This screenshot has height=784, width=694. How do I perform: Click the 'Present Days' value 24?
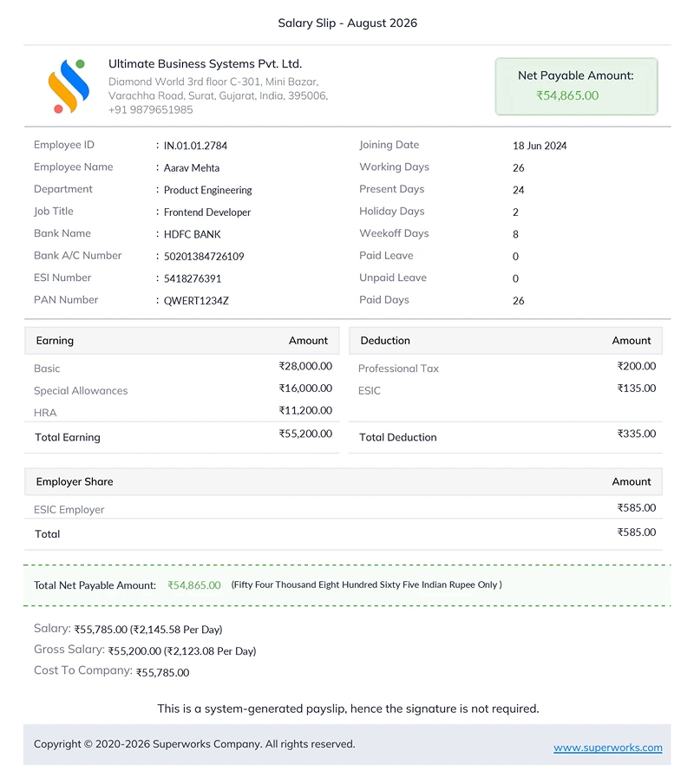[x=519, y=190]
